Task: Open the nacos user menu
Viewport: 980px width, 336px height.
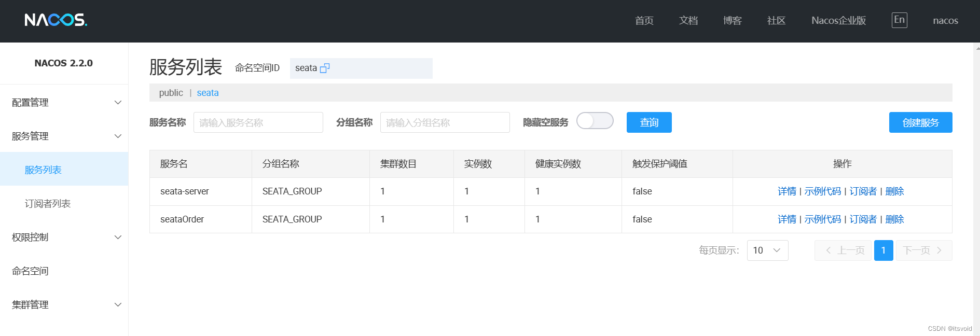Action: tap(945, 20)
